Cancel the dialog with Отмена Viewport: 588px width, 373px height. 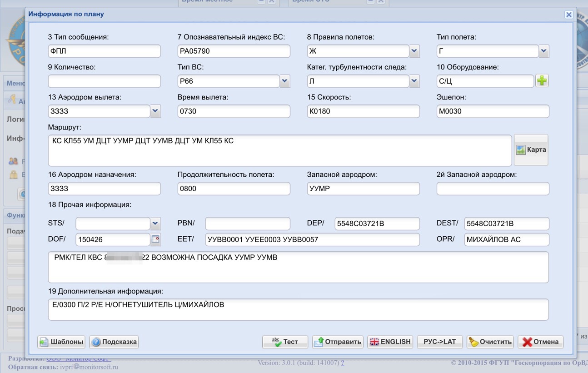tap(540, 342)
